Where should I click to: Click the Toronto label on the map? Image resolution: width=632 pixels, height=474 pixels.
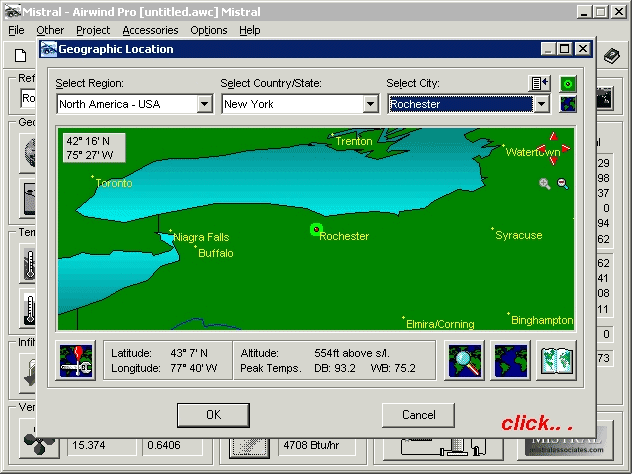pyautogui.click(x=114, y=183)
